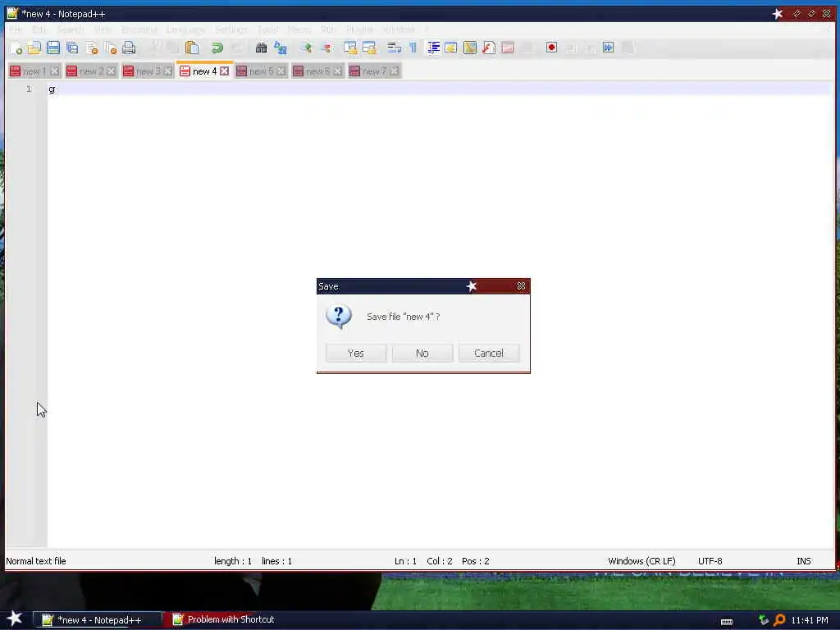Click the Print toolbar icon

[x=129, y=48]
